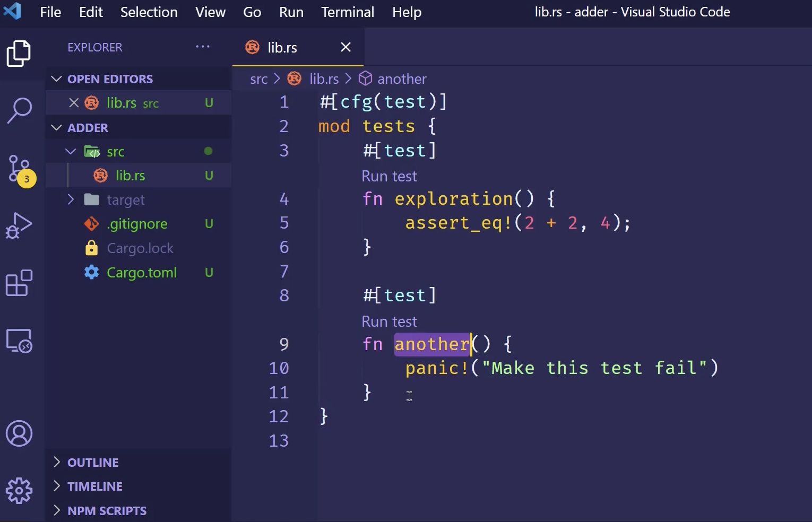Viewport: 812px width, 522px height.
Task: Click the Explorer more actions ellipsis
Action: pos(203,47)
